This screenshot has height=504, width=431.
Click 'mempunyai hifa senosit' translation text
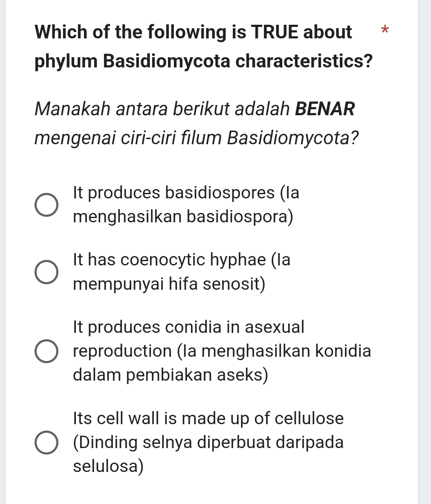[169, 283]
